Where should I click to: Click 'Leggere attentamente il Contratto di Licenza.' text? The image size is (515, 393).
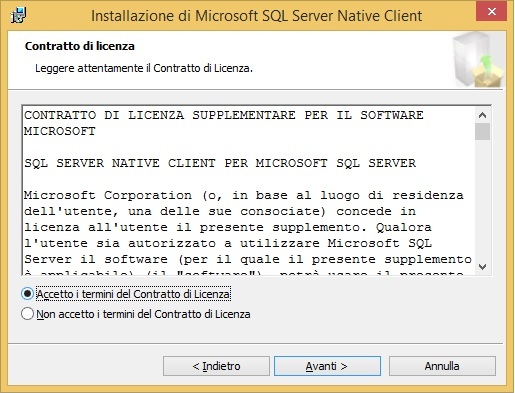pos(144,68)
